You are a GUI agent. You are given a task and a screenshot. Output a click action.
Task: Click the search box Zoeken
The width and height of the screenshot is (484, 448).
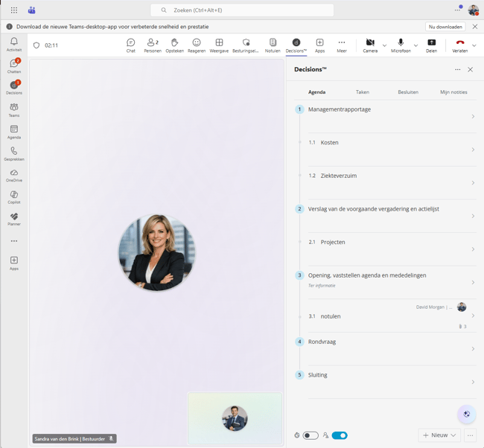242,10
